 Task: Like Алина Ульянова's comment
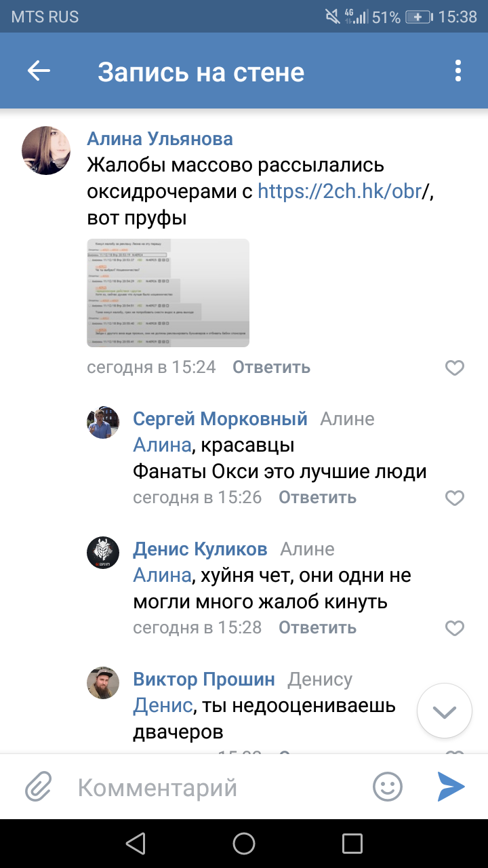(x=454, y=368)
